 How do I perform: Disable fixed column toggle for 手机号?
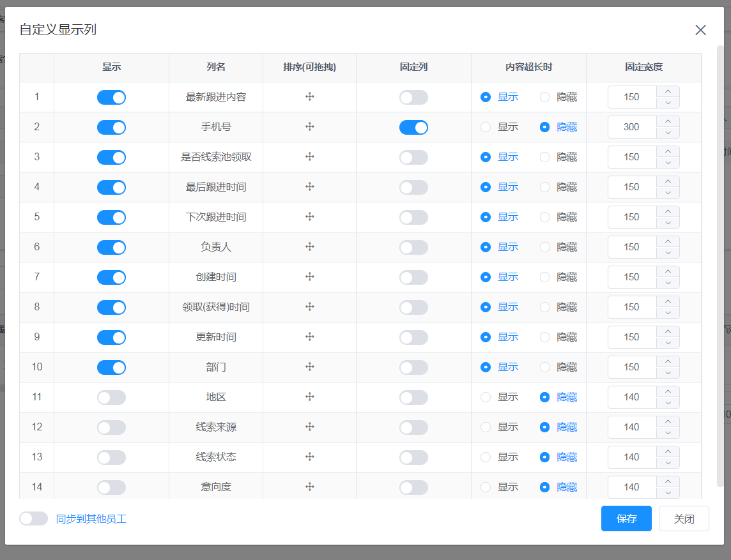413,127
